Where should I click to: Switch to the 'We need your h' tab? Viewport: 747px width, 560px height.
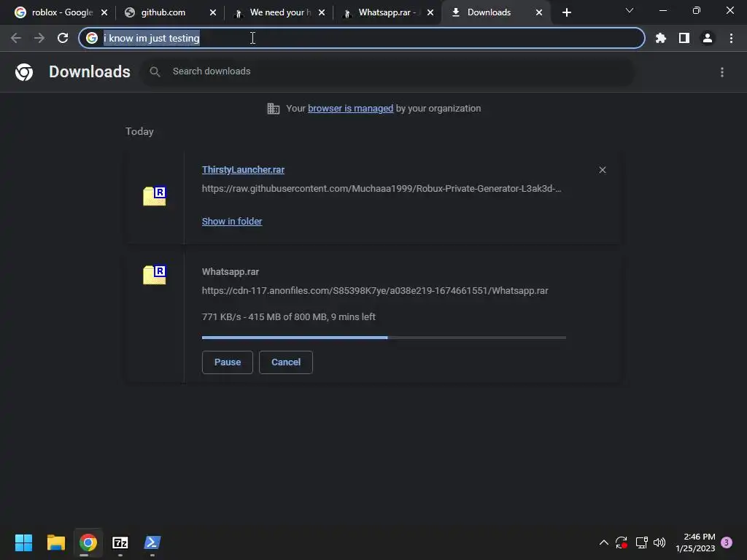[276, 12]
